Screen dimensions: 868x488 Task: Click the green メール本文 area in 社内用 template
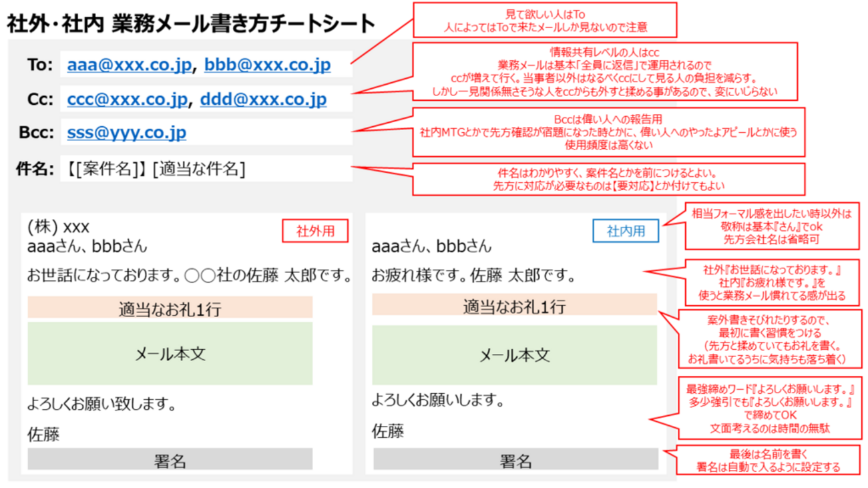click(x=514, y=353)
